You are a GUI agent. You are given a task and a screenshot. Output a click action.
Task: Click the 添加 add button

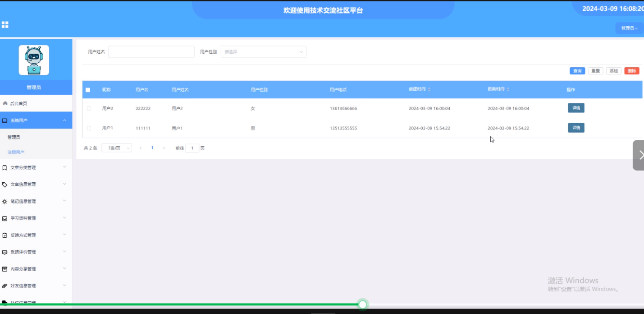tap(614, 71)
